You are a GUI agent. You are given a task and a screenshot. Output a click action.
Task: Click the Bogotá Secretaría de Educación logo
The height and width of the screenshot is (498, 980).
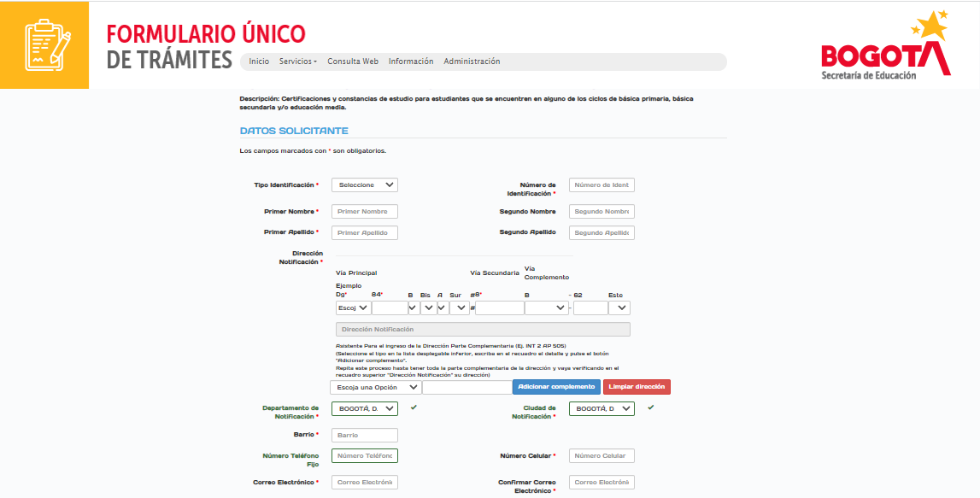(884, 49)
